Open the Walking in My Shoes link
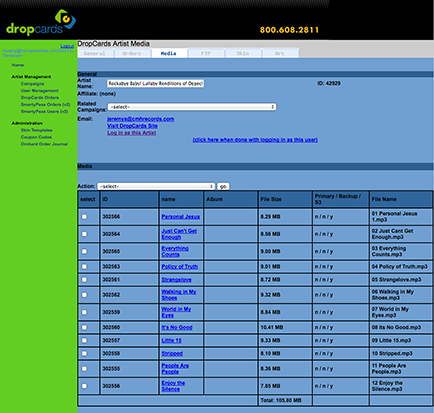The width and height of the screenshot is (434, 413). click(179, 295)
